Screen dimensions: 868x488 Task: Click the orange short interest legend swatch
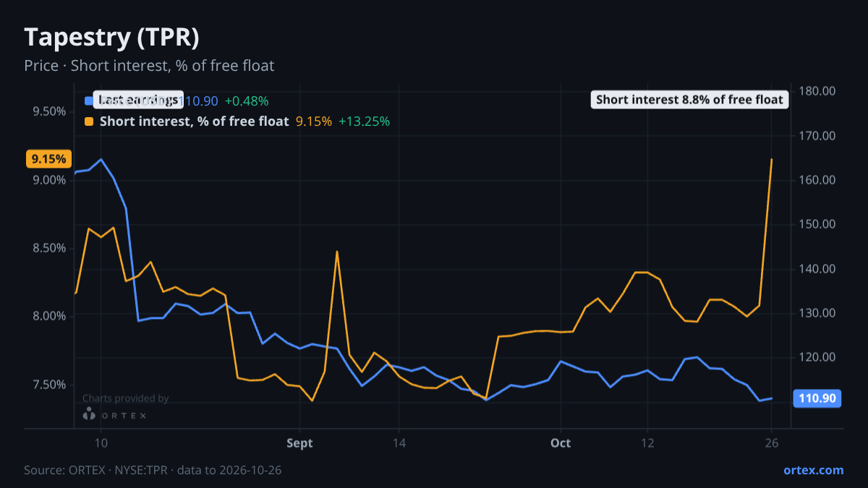89,121
